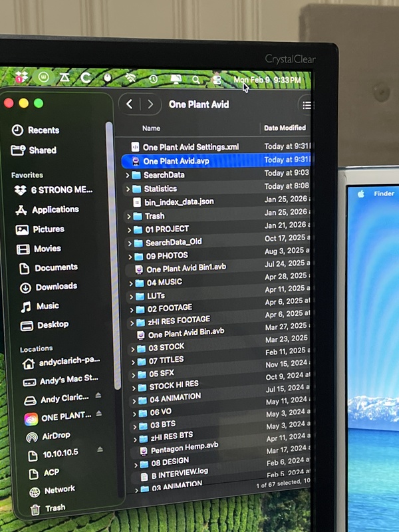
Task: Open Control Center icon in menu bar
Action: pos(217,80)
